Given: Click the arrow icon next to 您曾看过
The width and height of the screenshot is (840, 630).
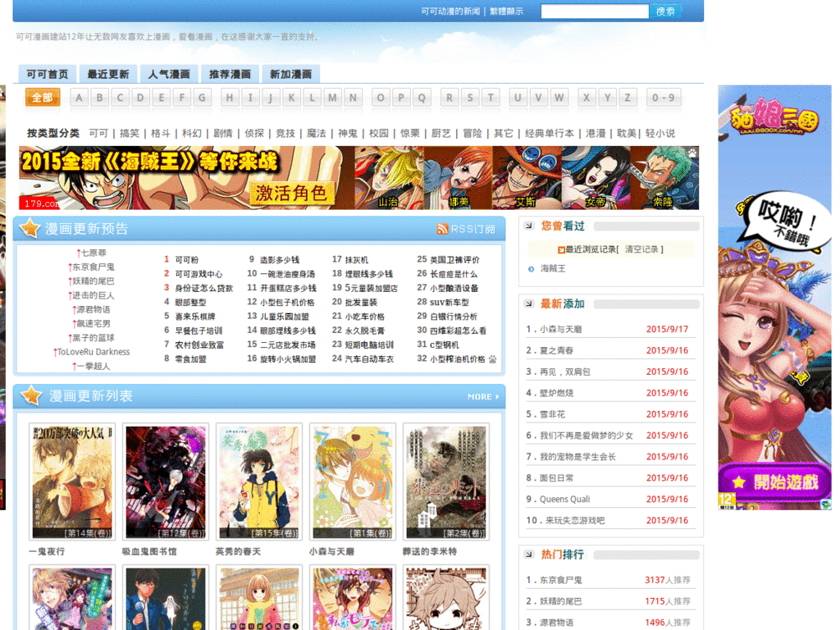Looking at the screenshot, I should (529, 226).
